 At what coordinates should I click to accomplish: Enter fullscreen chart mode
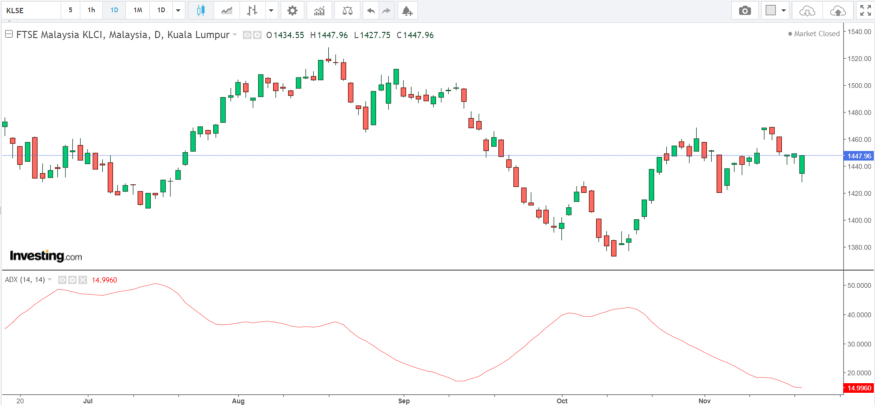(865, 10)
